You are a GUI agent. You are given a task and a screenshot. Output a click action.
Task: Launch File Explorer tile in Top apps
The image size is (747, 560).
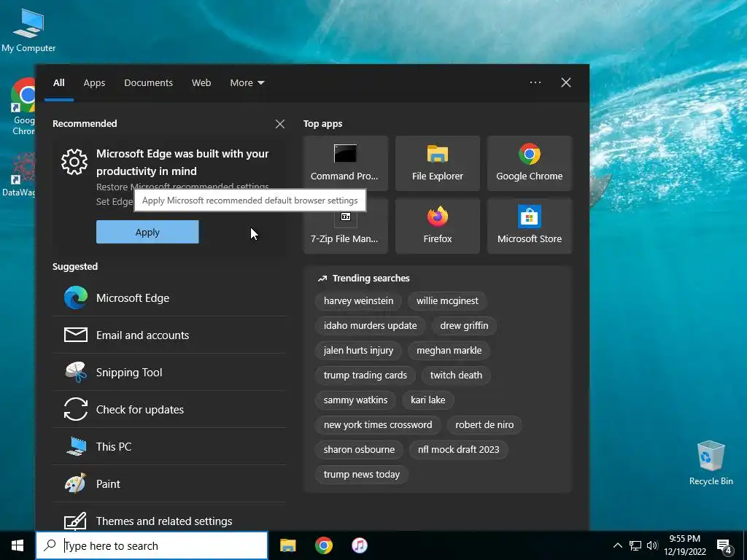pyautogui.click(x=438, y=163)
